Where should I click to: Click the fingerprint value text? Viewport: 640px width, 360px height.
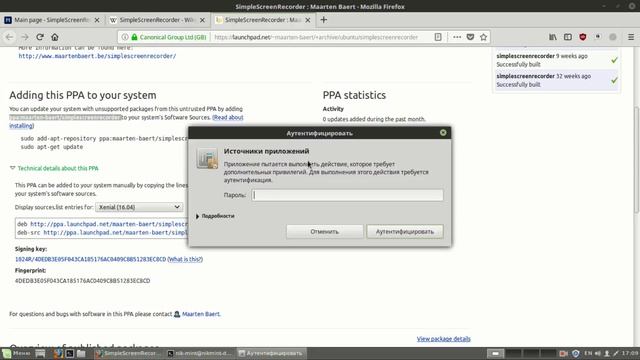point(82,281)
